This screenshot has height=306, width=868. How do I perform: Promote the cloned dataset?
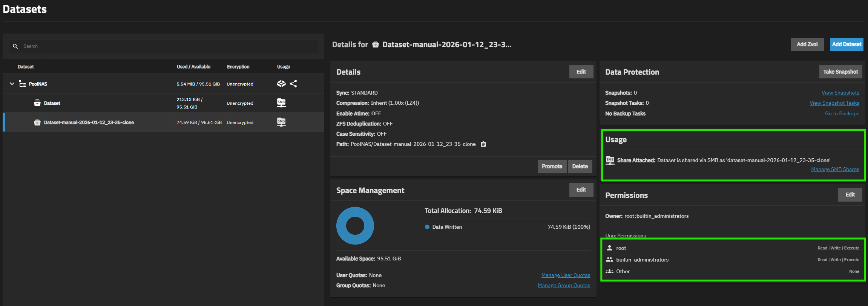click(552, 166)
